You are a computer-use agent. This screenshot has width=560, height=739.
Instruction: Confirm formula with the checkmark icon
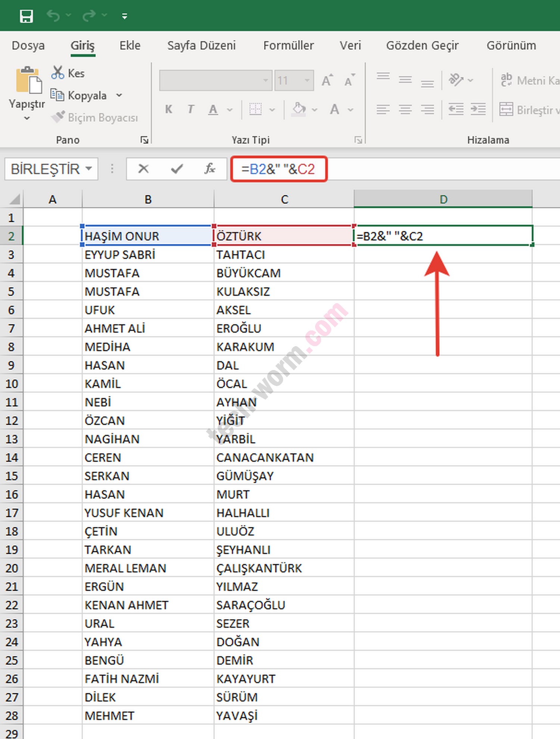(x=177, y=169)
